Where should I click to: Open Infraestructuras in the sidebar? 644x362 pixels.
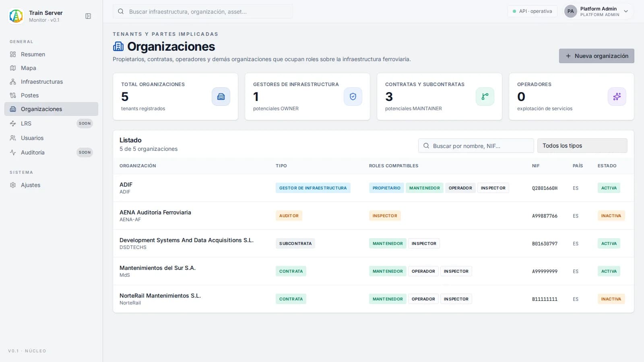(51, 82)
